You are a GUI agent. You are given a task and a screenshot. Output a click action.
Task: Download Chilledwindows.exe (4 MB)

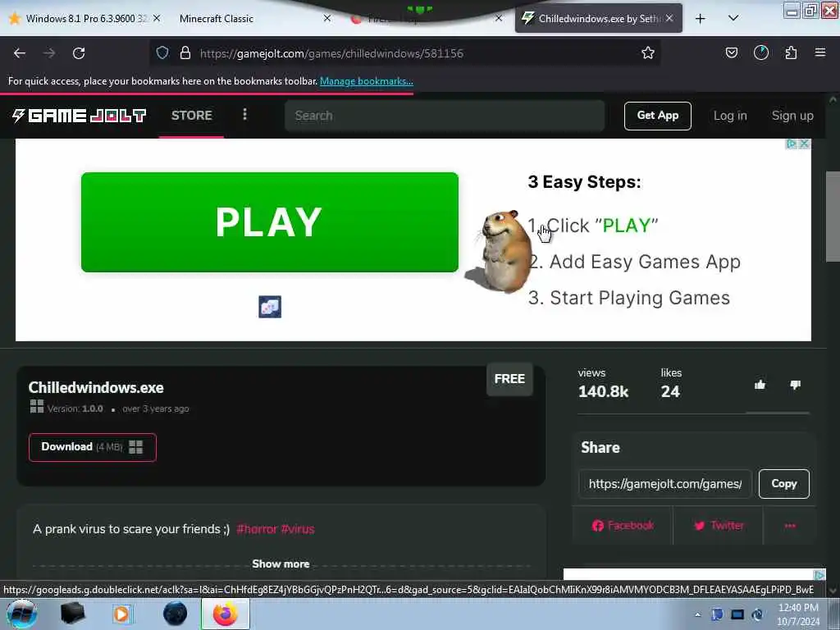coord(92,447)
